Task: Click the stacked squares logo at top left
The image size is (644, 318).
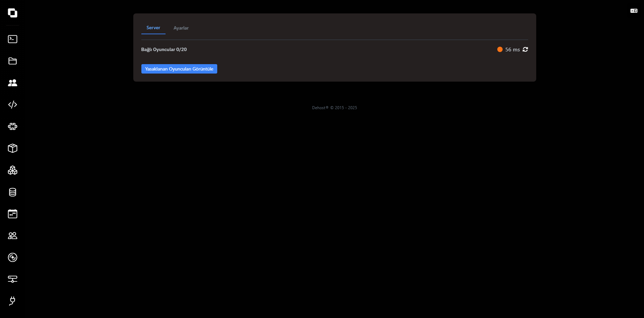Action: pos(12,13)
